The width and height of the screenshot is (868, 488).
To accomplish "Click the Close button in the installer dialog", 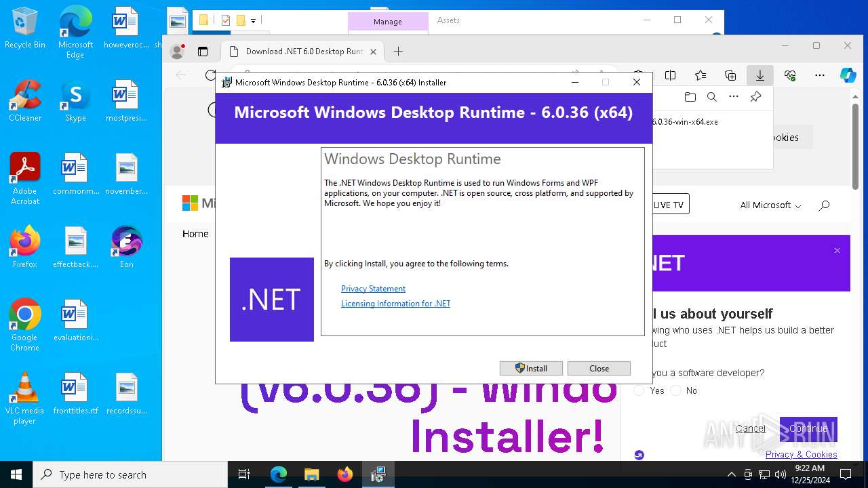I will click(x=599, y=368).
